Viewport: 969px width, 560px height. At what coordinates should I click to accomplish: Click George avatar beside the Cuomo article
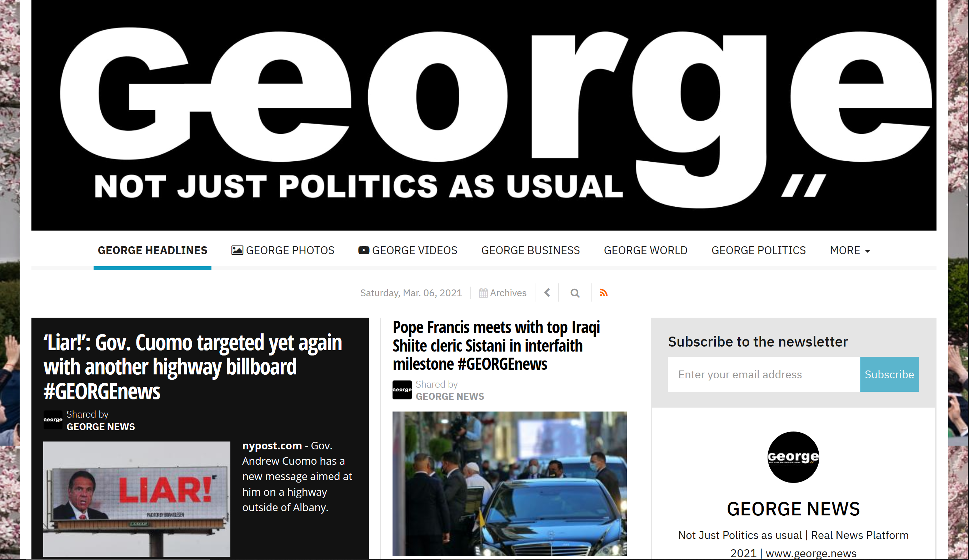[x=53, y=420]
